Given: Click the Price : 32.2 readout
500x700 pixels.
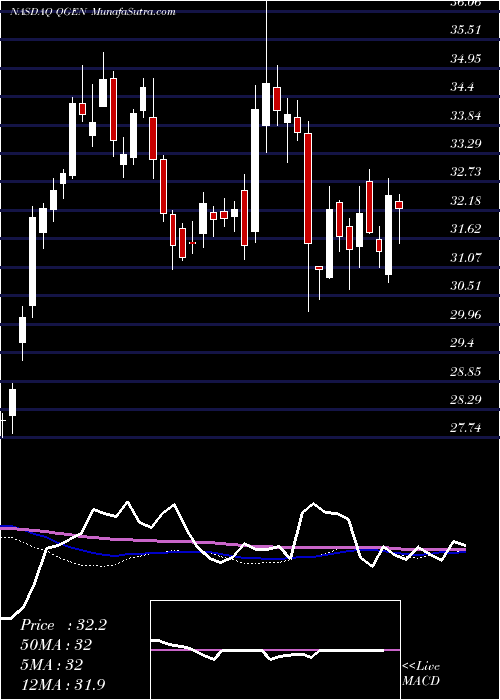Looking at the screenshot, I should tap(63, 625).
